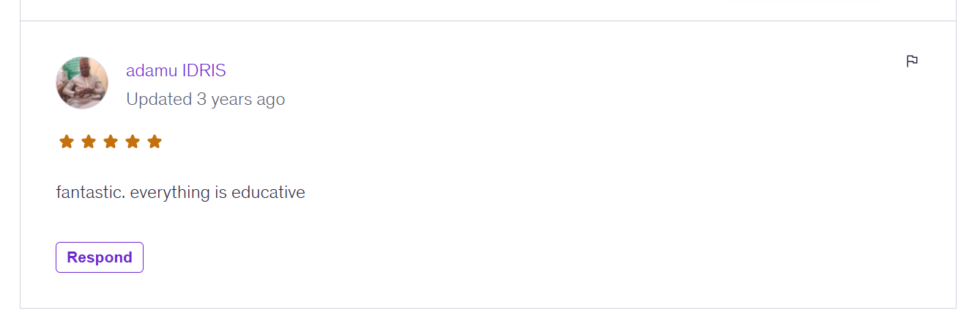Click the fourth rating star
Screen dimensions: 980x327
tap(133, 142)
